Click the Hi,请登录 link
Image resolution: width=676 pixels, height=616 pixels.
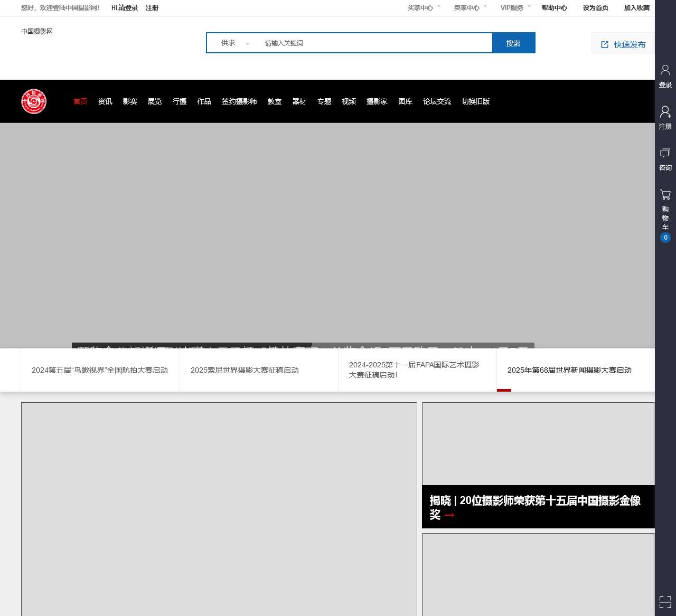[x=125, y=8]
